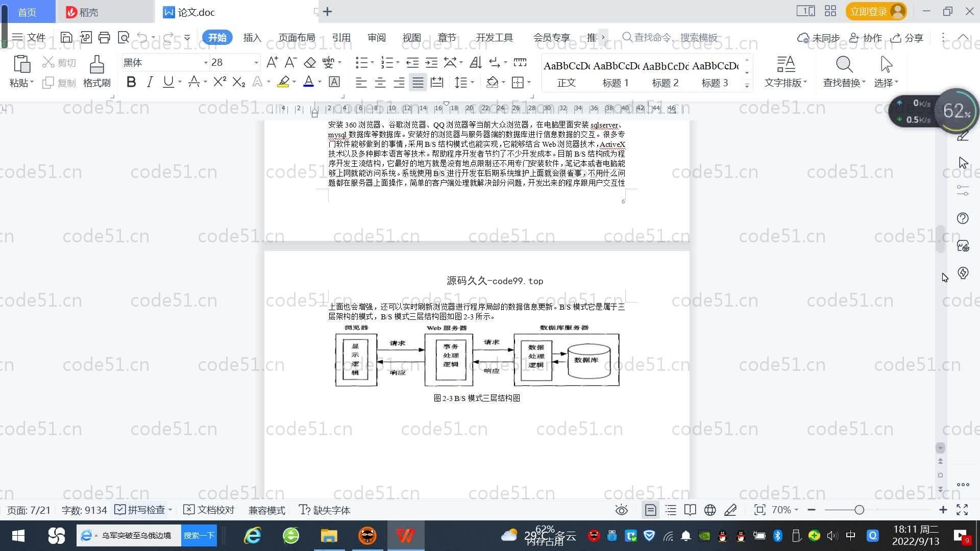Expand bullet list options arrow
The image size is (980, 551).
372,62
